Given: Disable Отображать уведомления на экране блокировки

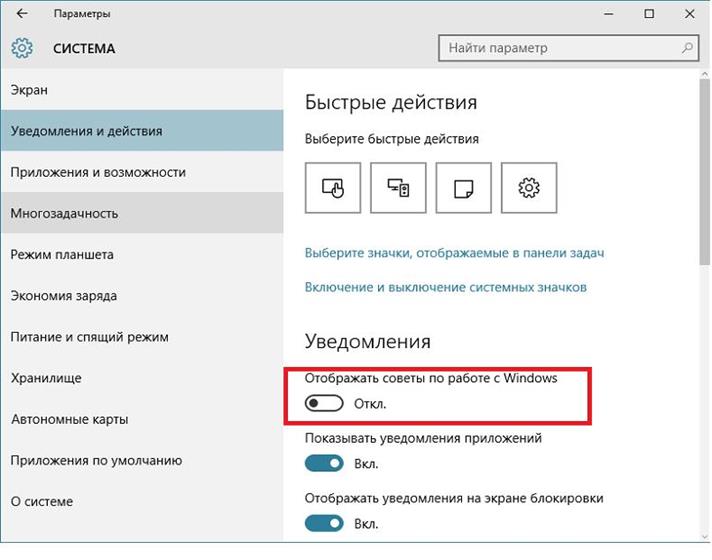Looking at the screenshot, I should [x=324, y=523].
